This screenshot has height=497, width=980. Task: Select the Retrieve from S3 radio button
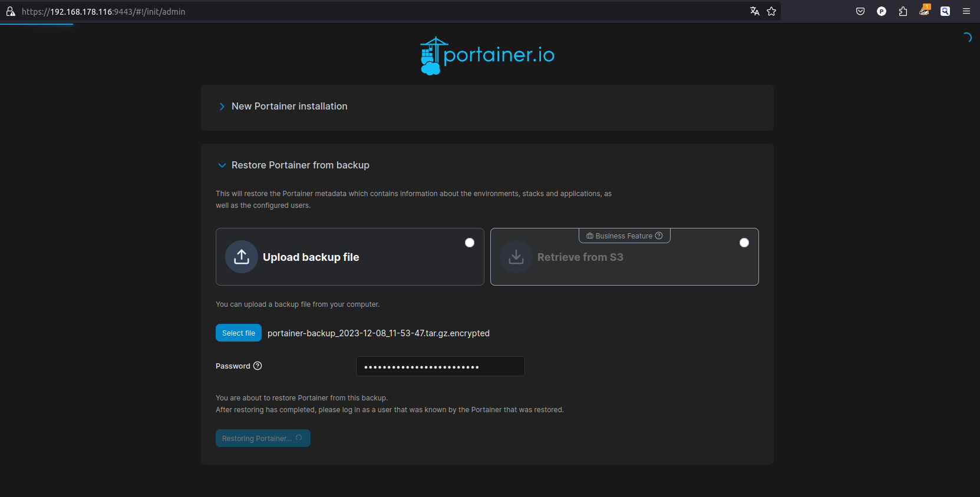click(744, 243)
